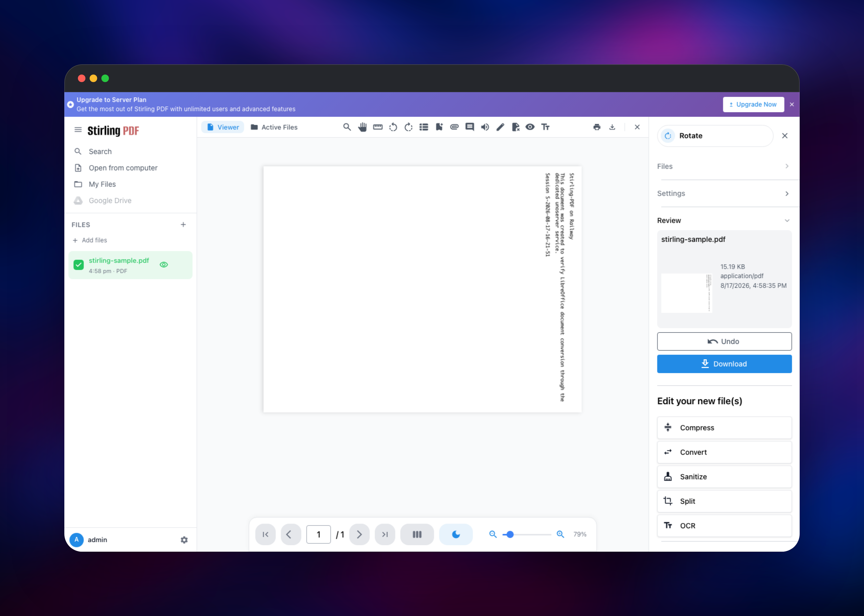
Task: Go to first page
Action: 266,535
